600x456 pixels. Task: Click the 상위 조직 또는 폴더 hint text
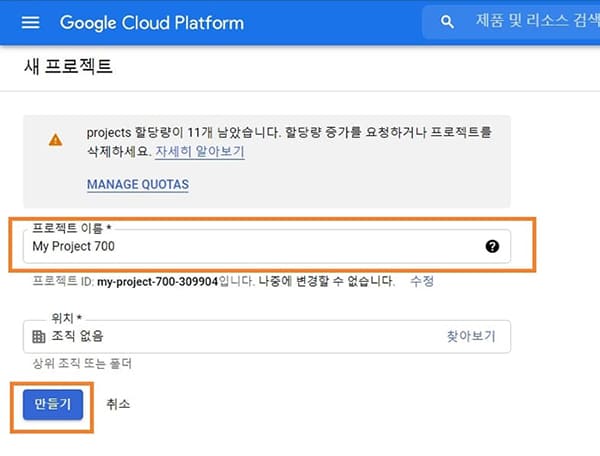[82, 363]
